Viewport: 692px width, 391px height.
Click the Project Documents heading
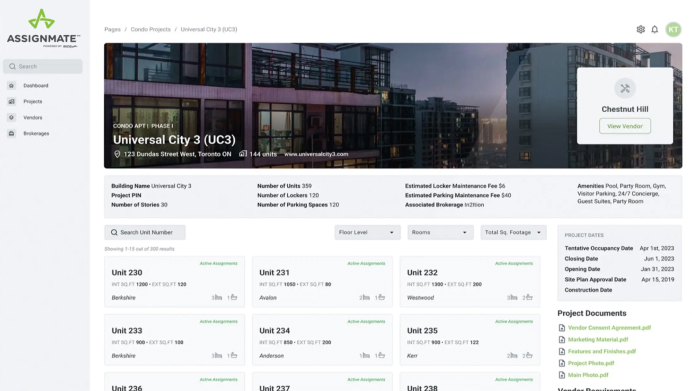(591, 313)
